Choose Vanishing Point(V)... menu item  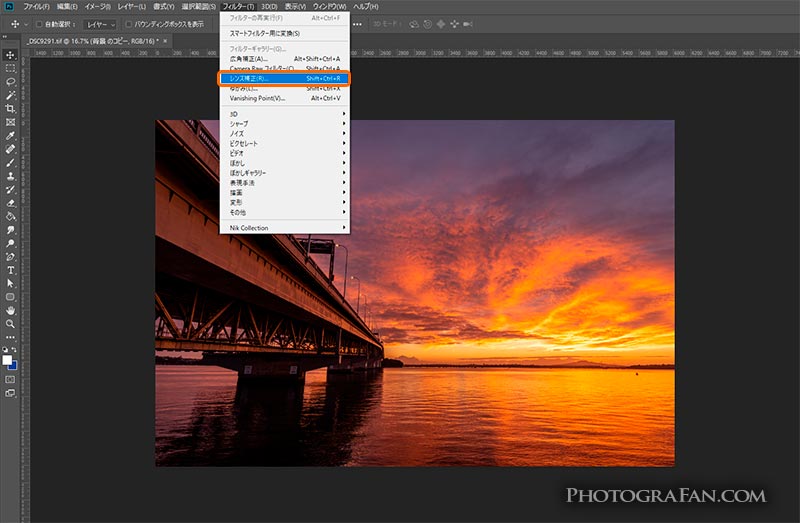(x=285, y=98)
